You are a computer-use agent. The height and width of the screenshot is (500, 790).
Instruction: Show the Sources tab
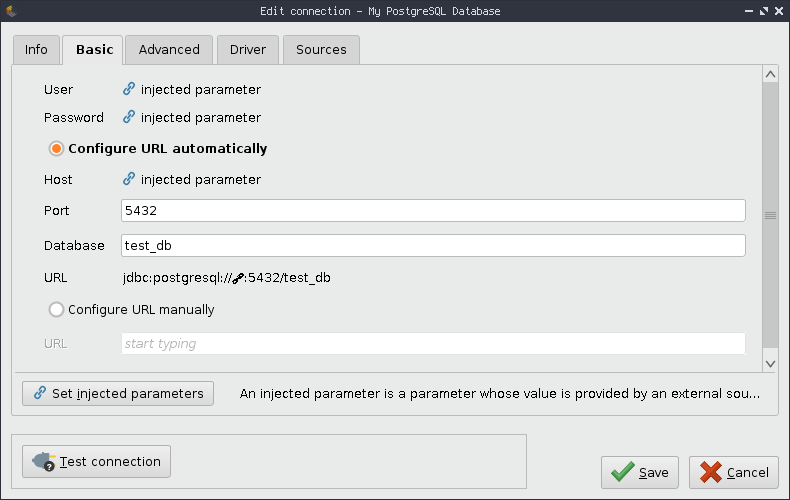tap(321, 50)
